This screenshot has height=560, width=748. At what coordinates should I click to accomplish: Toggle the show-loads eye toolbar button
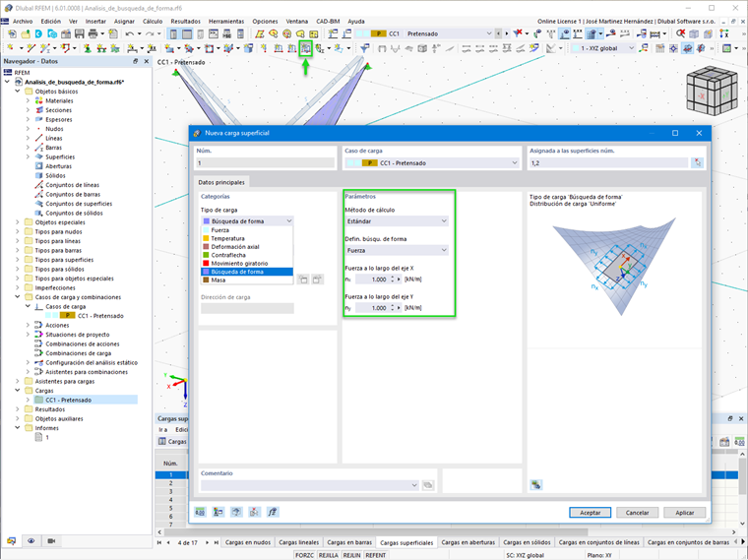coord(565,33)
